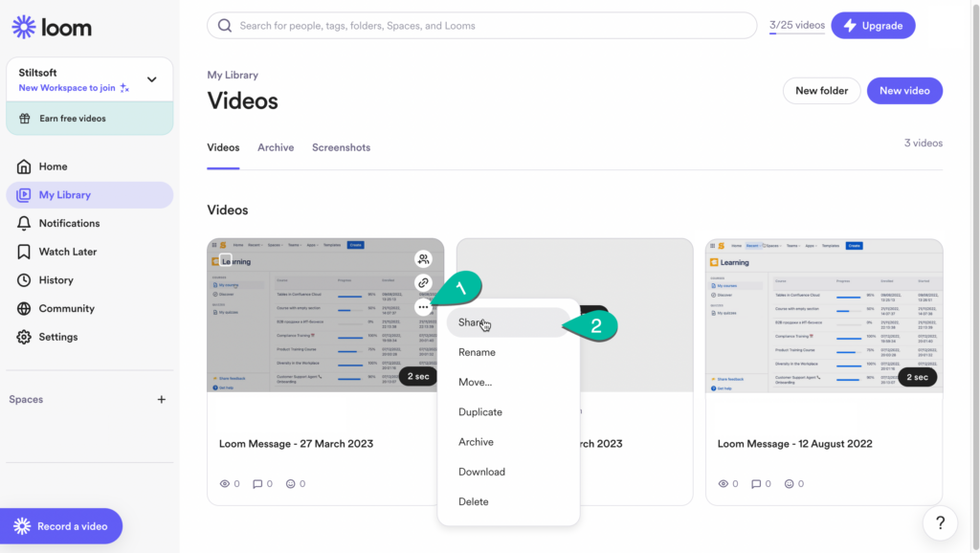Click the search magnifier icon
The image size is (980, 553).
[224, 26]
